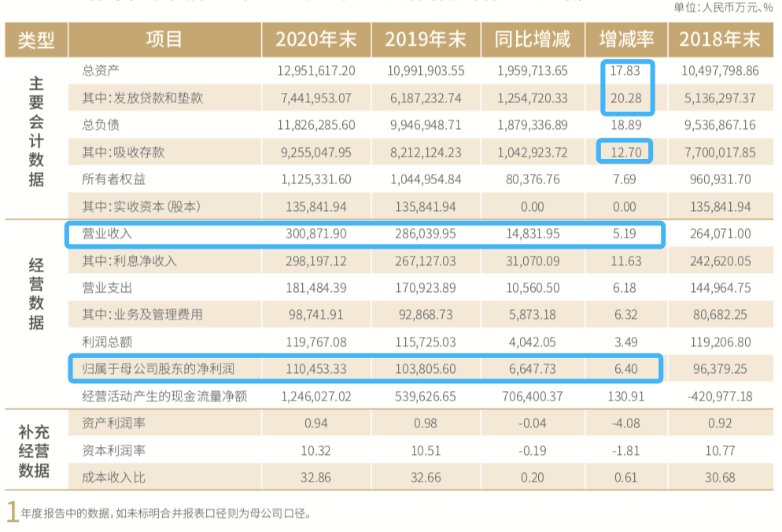The width and height of the screenshot is (782, 532).
Task: Select the 总资产 row label
Action: click(x=98, y=71)
